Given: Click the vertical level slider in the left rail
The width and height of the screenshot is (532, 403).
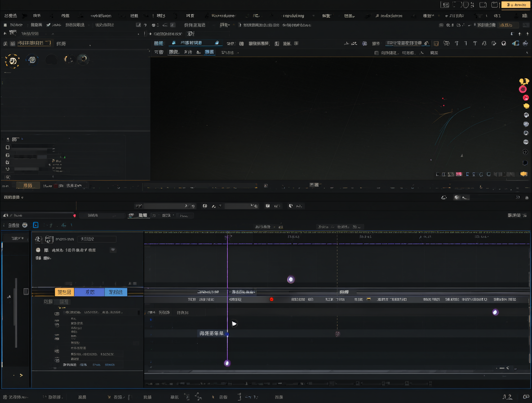Looking at the screenshot, I should coord(16,312).
